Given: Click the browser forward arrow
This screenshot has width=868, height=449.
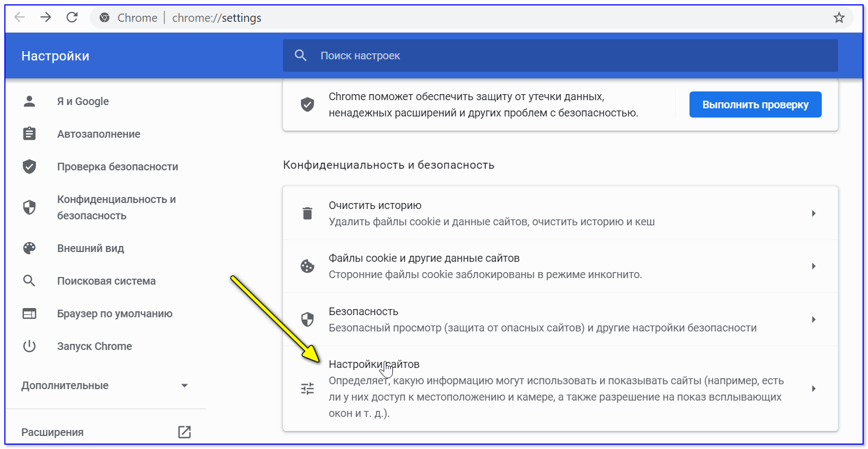Looking at the screenshot, I should pyautogui.click(x=46, y=17).
